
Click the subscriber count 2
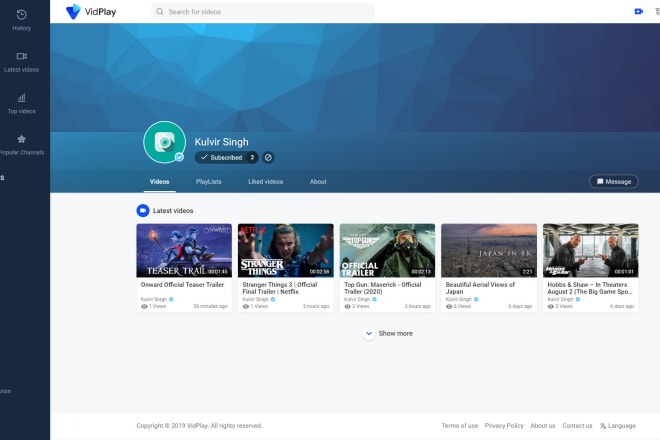(252, 157)
